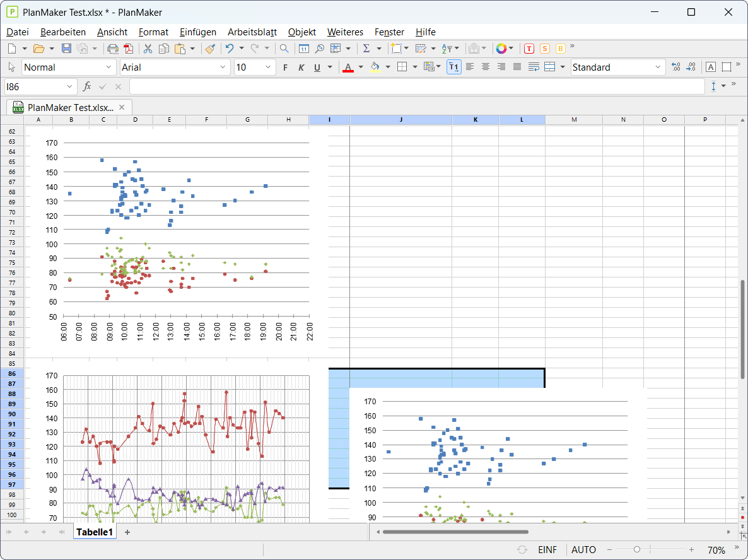Expand the undo history dropdown arrow
This screenshot has height=560, width=748.
click(242, 48)
